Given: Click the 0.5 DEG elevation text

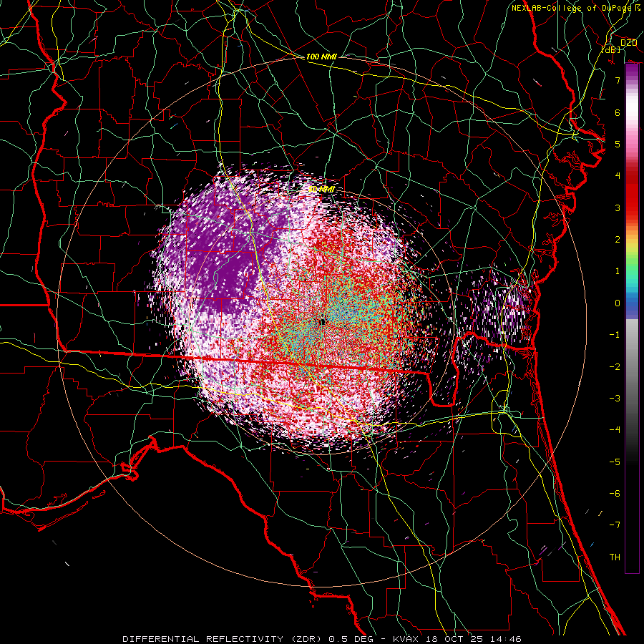Looking at the screenshot, I should point(351,639).
